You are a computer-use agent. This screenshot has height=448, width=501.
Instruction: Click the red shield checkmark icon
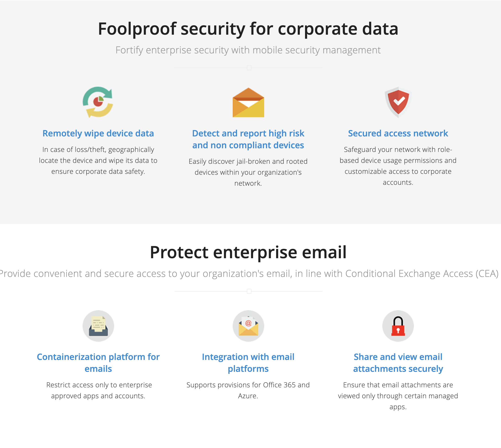[398, 102]
